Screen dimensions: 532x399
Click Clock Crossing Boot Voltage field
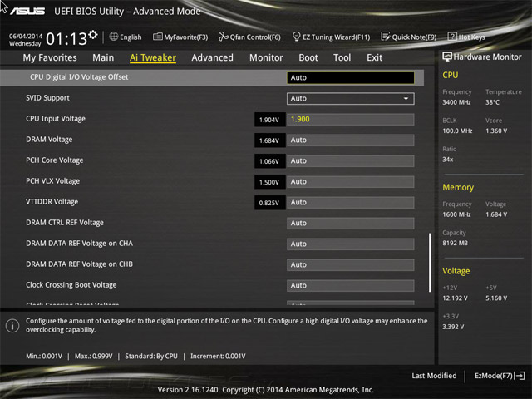click(351, 285)
